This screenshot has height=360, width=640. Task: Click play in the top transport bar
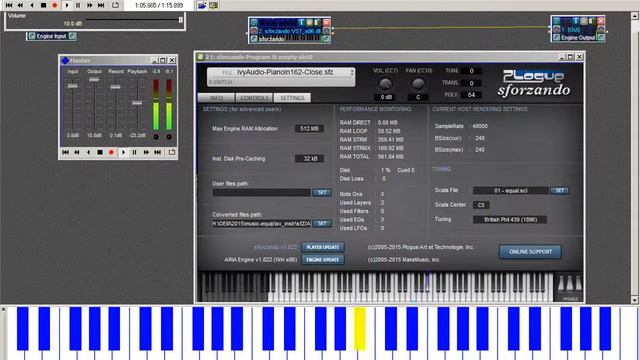[67, 5]
